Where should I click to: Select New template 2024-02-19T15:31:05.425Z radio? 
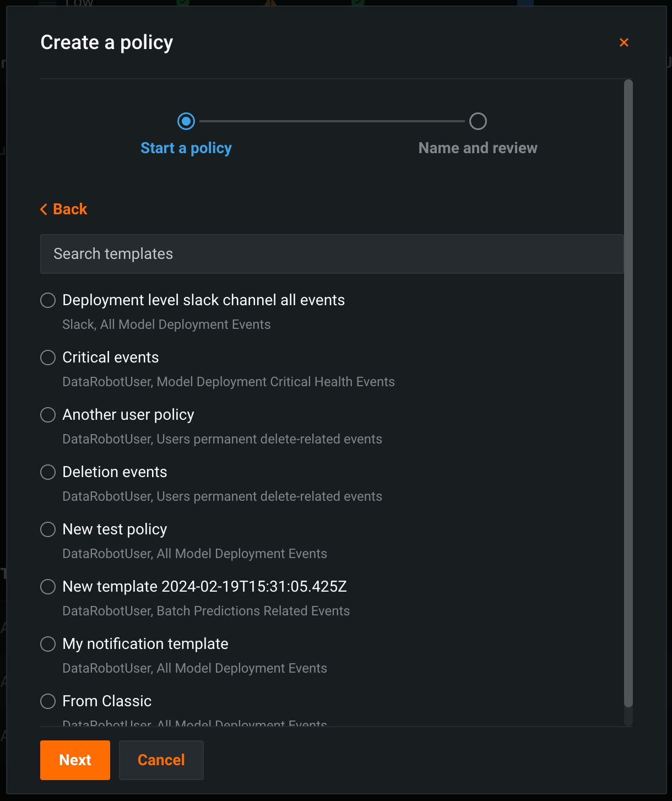pos(48,587)
